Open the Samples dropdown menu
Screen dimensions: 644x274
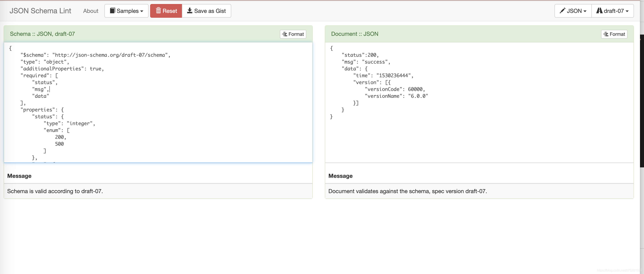pos(126,11)
